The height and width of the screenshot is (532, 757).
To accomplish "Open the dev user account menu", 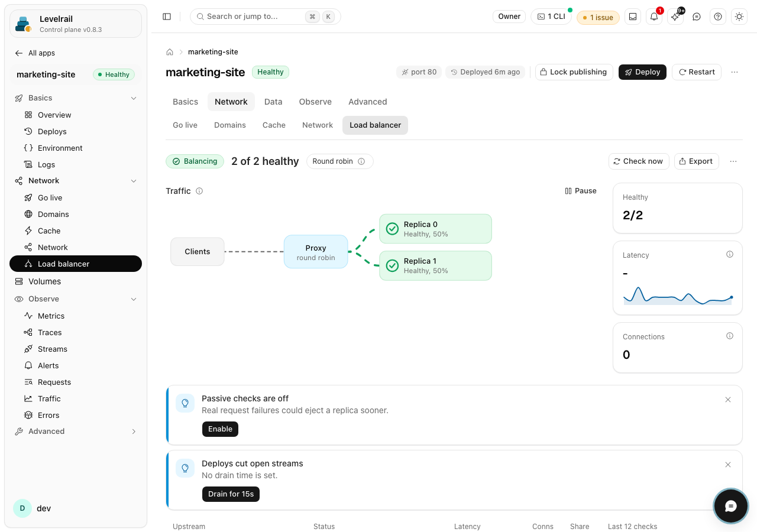I will point(76,508).
